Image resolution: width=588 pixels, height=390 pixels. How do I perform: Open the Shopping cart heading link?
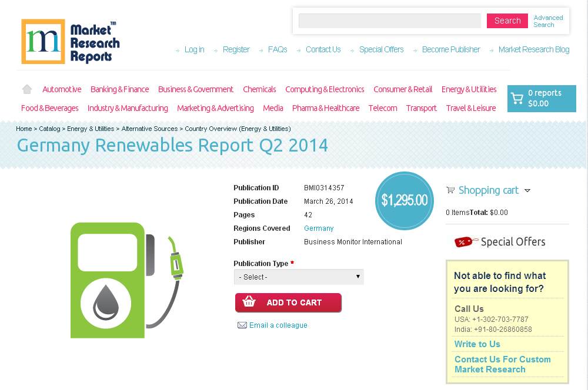click(489, 190)
